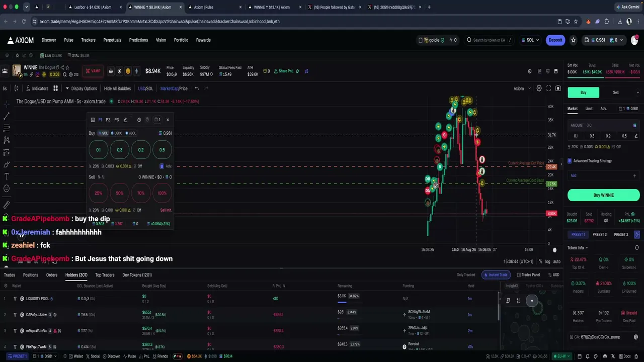Open chart settings gear icon
The height and width of the screenshot is (362, 644).
539,88
